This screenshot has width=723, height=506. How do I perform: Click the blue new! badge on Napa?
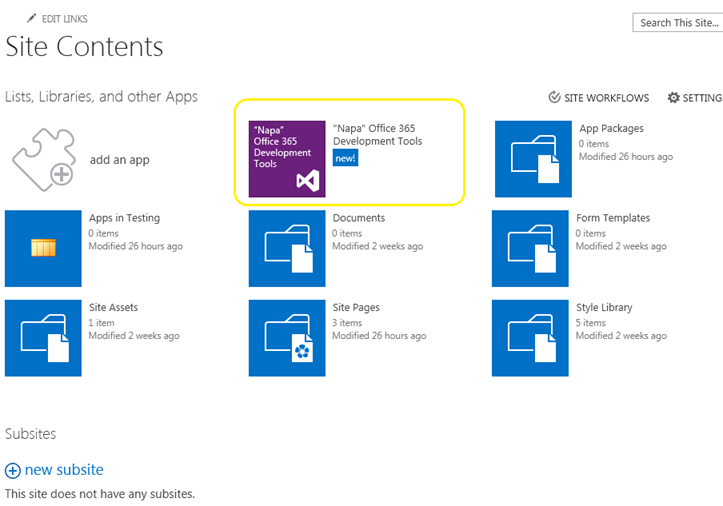[x=345, y=158]
